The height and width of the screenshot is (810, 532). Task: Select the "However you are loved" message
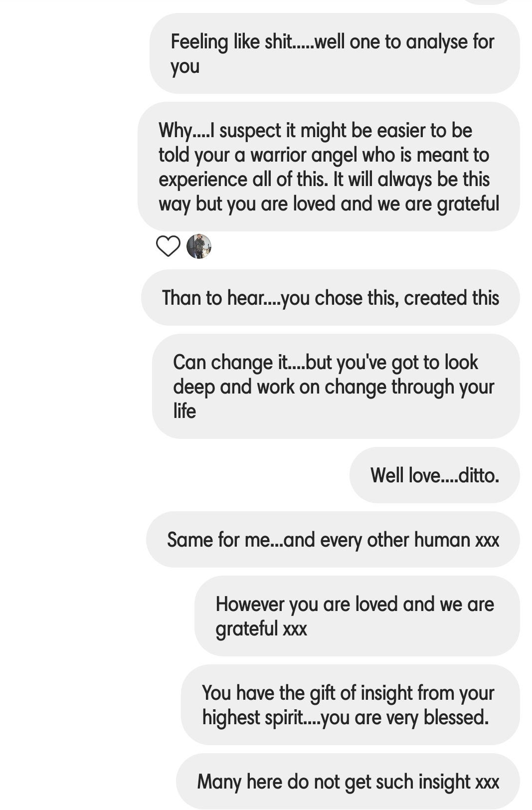click(x=356, y=616)
